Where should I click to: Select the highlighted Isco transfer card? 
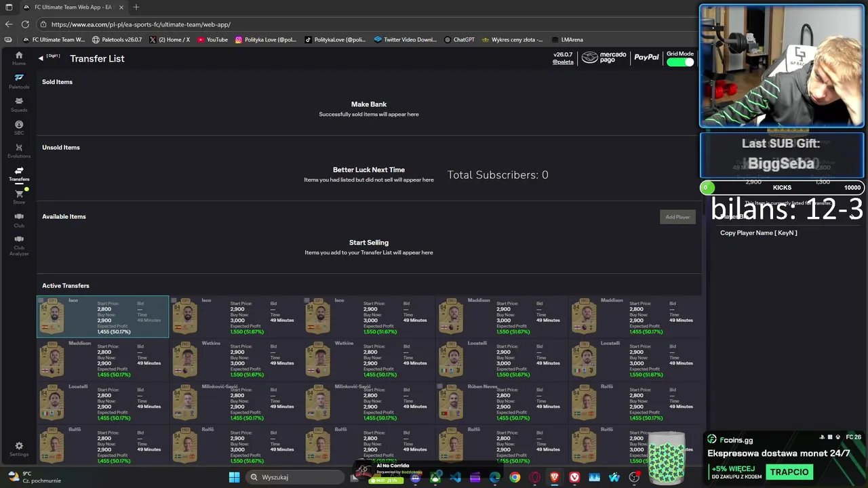(x=102, y=317)
